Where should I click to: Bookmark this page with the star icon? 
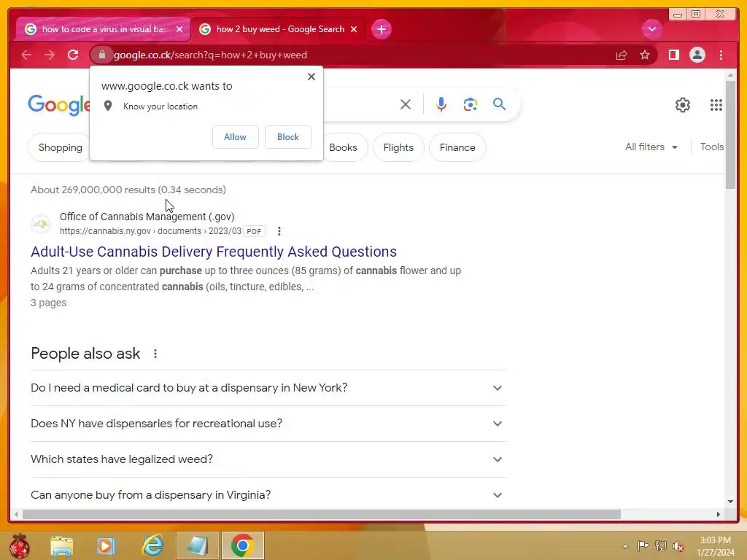click(645, 55)
